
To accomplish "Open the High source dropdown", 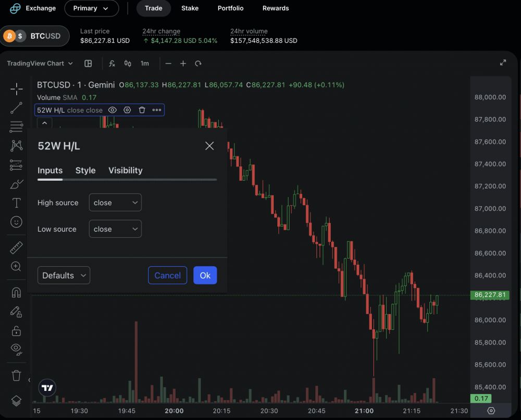I will tap(115, 203).
